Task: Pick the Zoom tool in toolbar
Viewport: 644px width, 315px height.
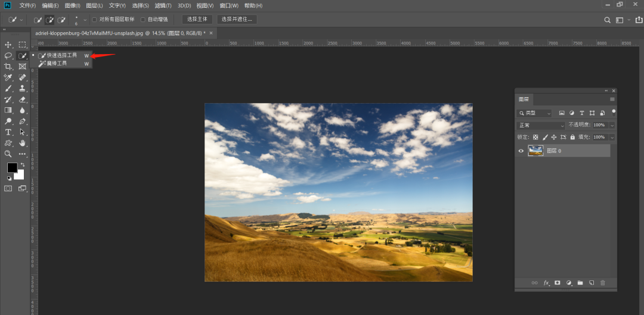Action: click(8, 154)
